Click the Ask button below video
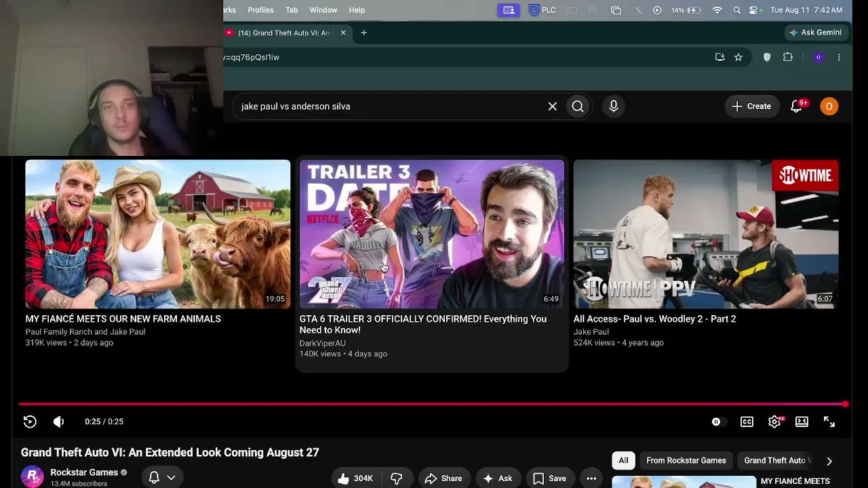The image size is (868, 488). [x=497, y=479]
